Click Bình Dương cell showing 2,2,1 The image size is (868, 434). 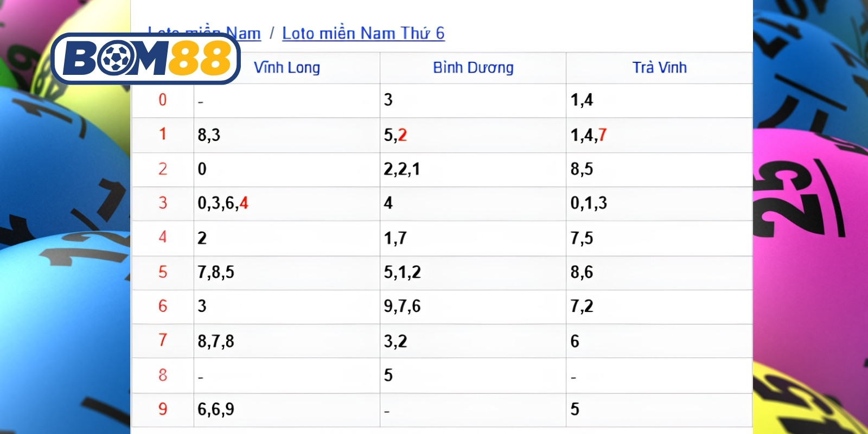click(x=473, y=169)
